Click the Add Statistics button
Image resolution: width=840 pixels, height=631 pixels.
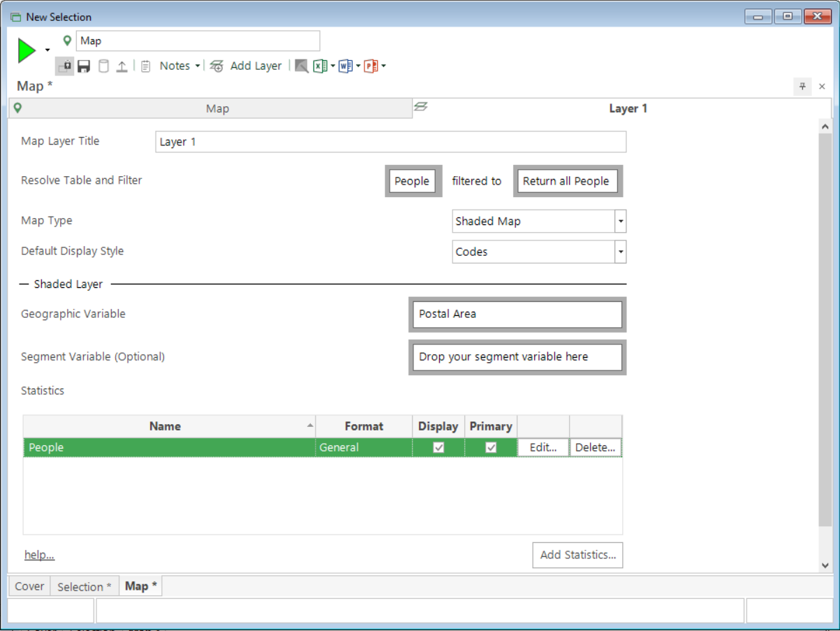point(578,555)
